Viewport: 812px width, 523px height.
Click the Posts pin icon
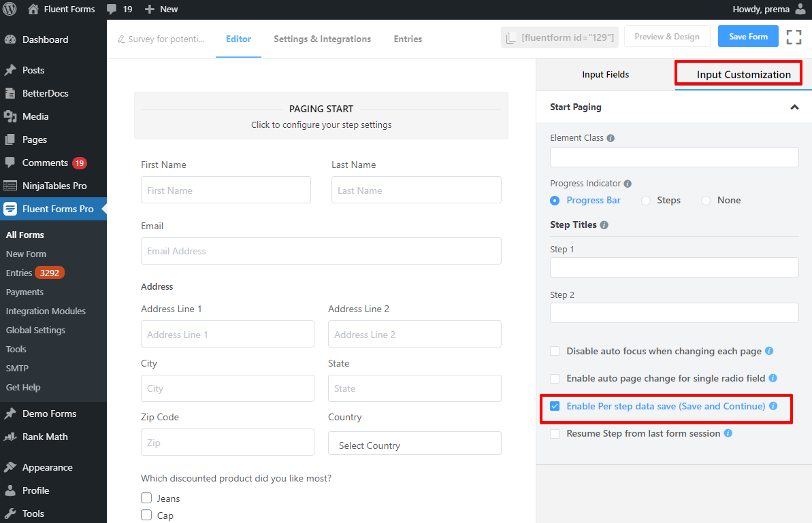click(x=10, y=70)
